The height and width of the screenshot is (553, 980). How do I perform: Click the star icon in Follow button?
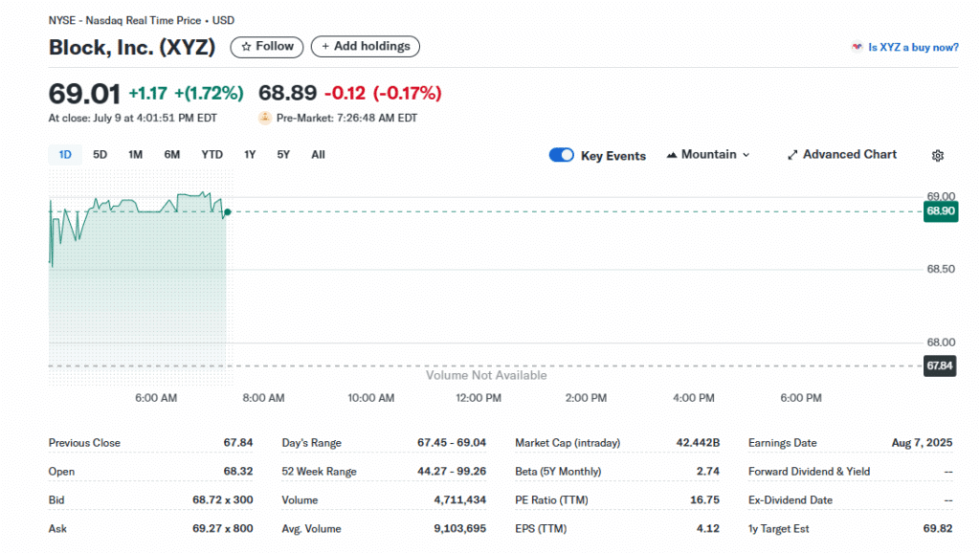pyautogui.click(x=246, y=47)
